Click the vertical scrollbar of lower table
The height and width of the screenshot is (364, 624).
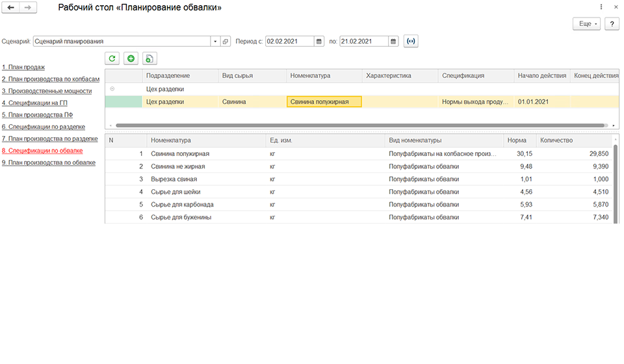[616, 184]
